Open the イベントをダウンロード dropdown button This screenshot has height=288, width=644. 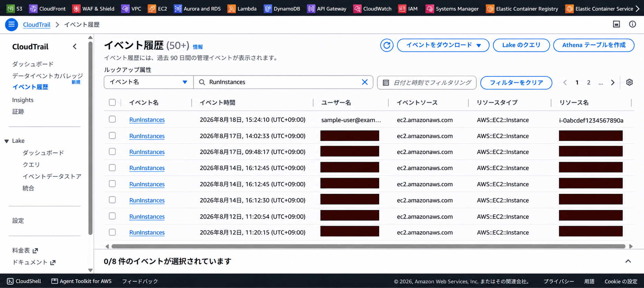pos(443,45)
